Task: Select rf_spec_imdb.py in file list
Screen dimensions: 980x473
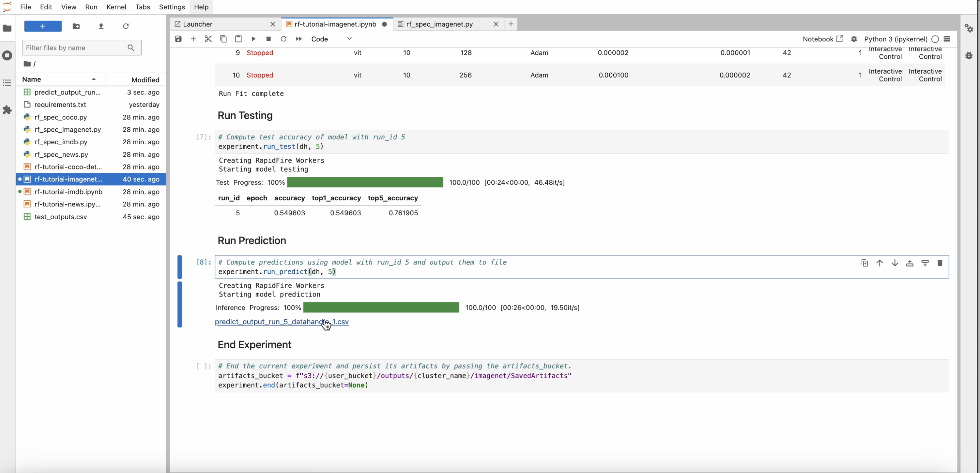Action: coord(91,142)
